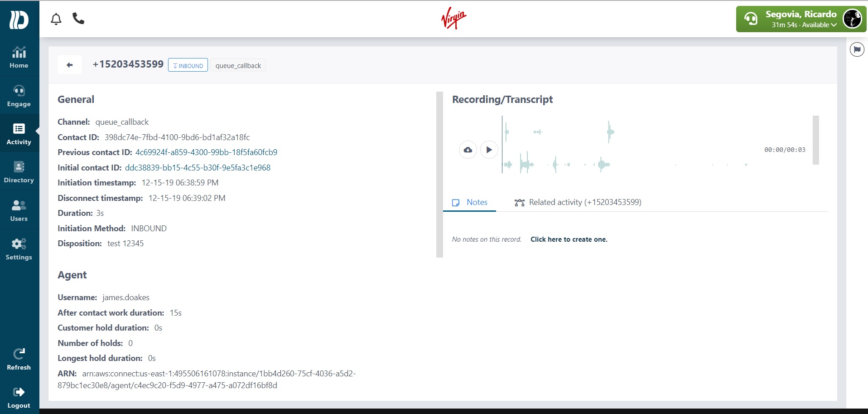This screenshot has height=414, width=868.
Task: Click the flag icon on right
Action: [857, 49]
